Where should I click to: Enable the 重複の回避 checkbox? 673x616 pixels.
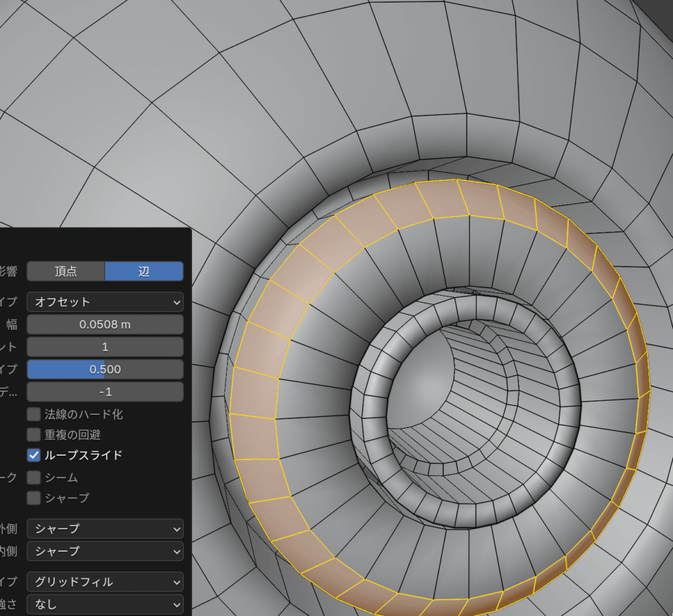(34, 435)
